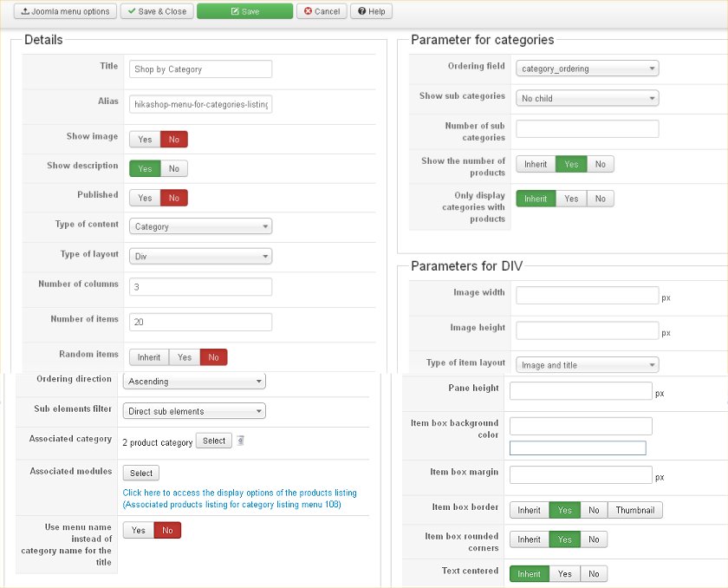Screen dimensions: 728x588
Task: Open the Ordering field dropdown
Action: click(588, 69)
